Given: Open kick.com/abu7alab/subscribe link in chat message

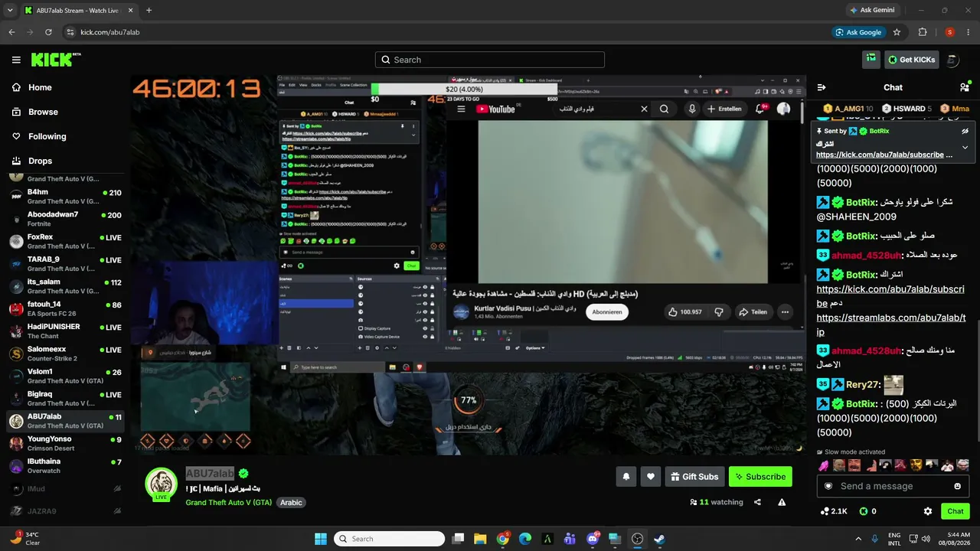Looking at the screenshot, I should point(890,296).
